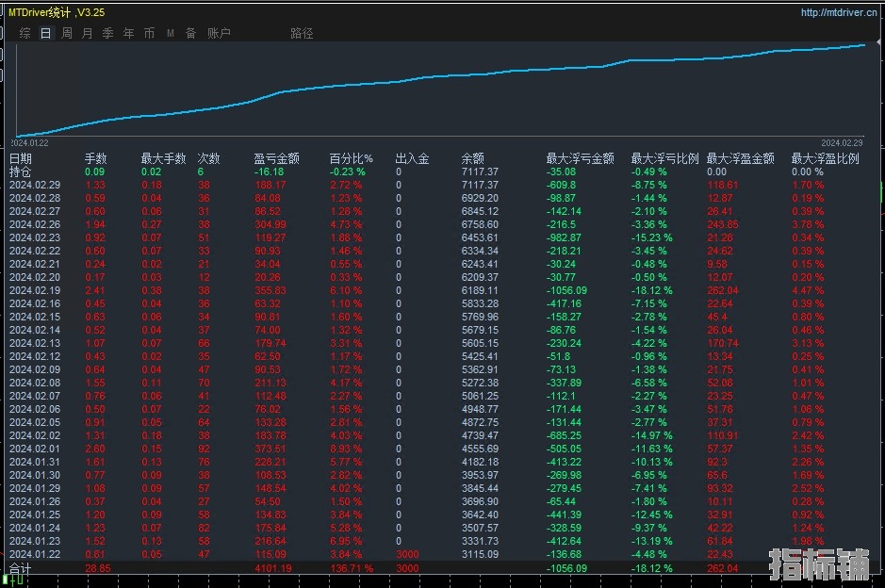The height and width of the screenshot is (588, 885).
Task: Click the 次数 column header
Action: click(208, 158)
